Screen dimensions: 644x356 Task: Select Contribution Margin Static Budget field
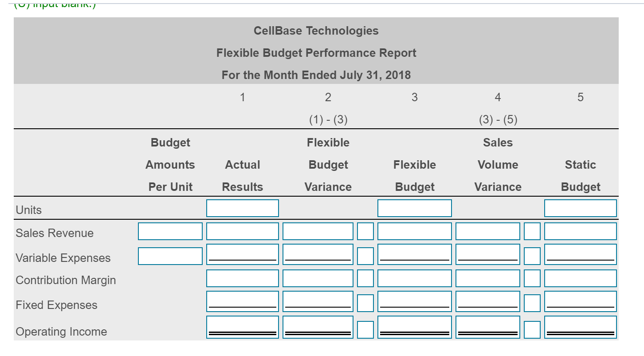pyautogui.click(x=580, y=278)
